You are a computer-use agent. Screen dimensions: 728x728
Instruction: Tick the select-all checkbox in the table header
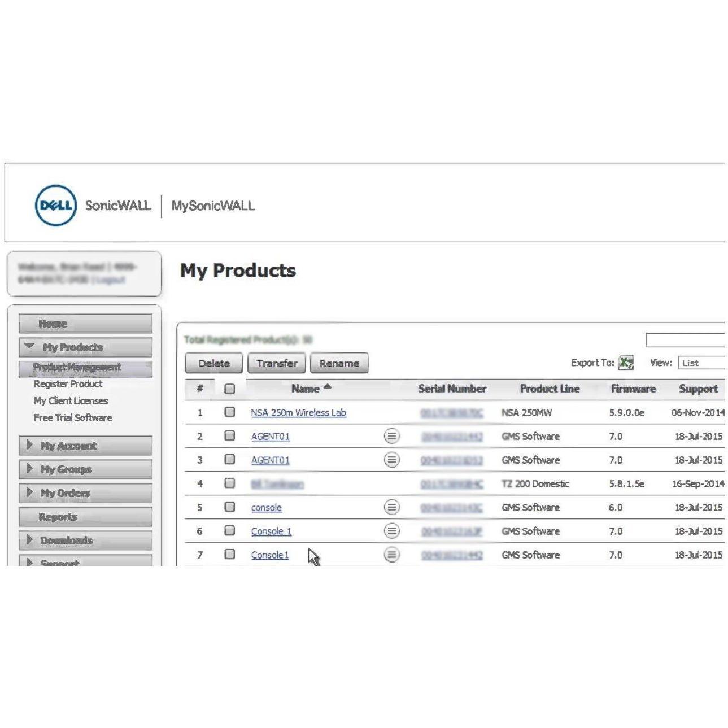tap(229, 389)
